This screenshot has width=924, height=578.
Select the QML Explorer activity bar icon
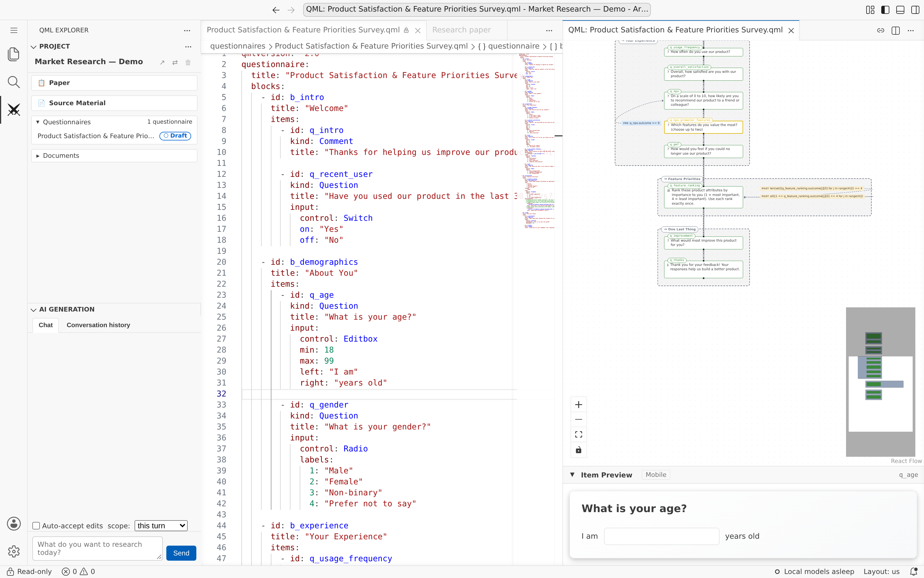click(14, 110)
